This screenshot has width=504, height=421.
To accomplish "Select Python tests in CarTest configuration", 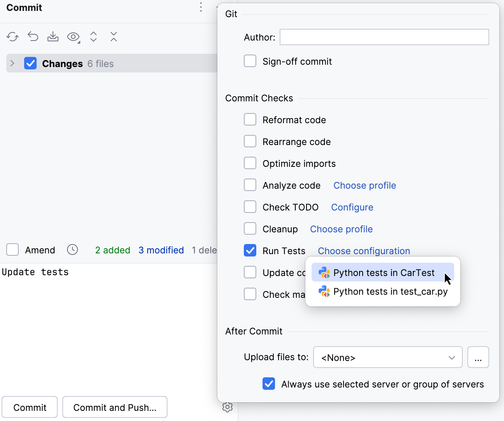I will (383, 272).
